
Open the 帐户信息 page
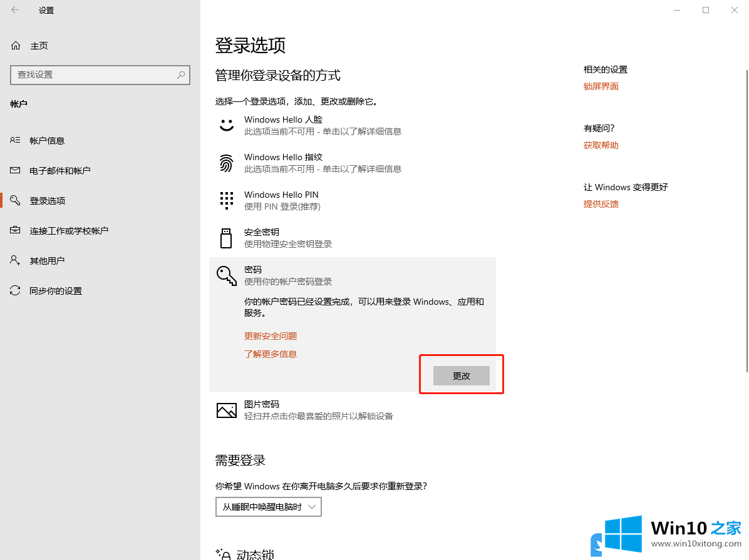tap(47, 141)
